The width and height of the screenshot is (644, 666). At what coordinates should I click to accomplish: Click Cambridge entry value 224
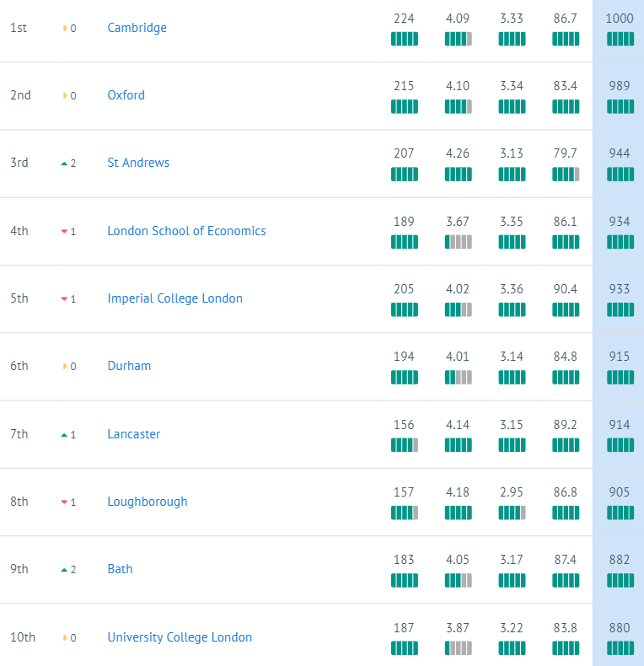pyautogui.click(x=404, y=19)
